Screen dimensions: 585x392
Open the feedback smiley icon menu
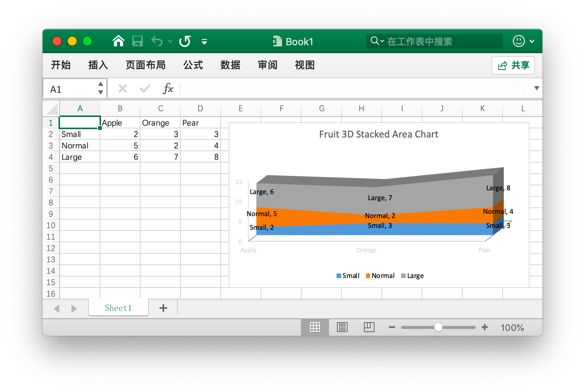(x=519, y=41)
